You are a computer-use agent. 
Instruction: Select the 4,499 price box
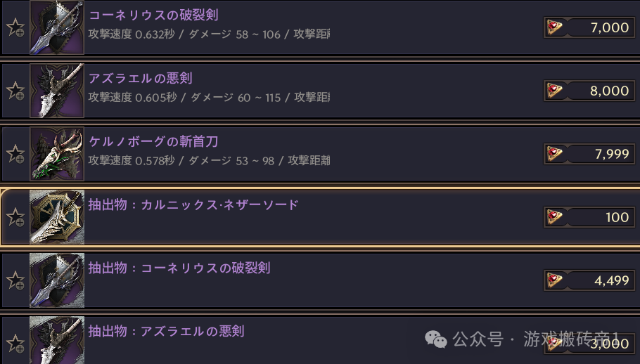tap(589, 280)
